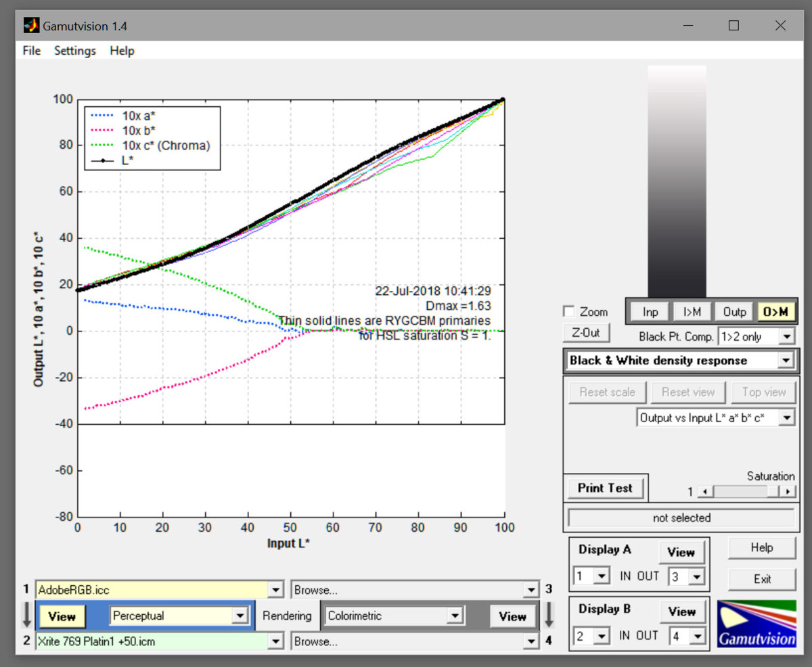Switch to the Inp display mode
Viewport: 812px width, 667px height.
click(650, 312)
